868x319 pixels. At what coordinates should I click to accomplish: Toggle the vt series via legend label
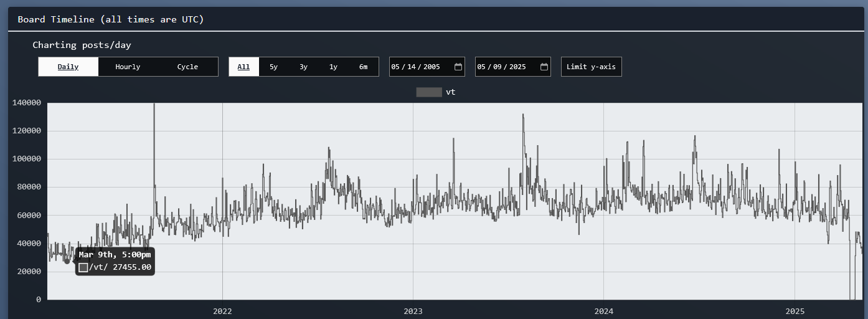pos(450,92)
